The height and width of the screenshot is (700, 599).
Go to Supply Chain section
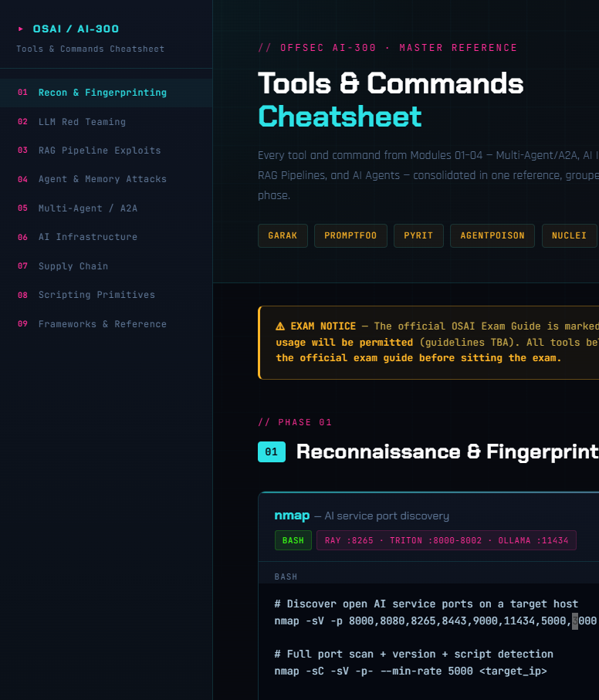(107, 266)
